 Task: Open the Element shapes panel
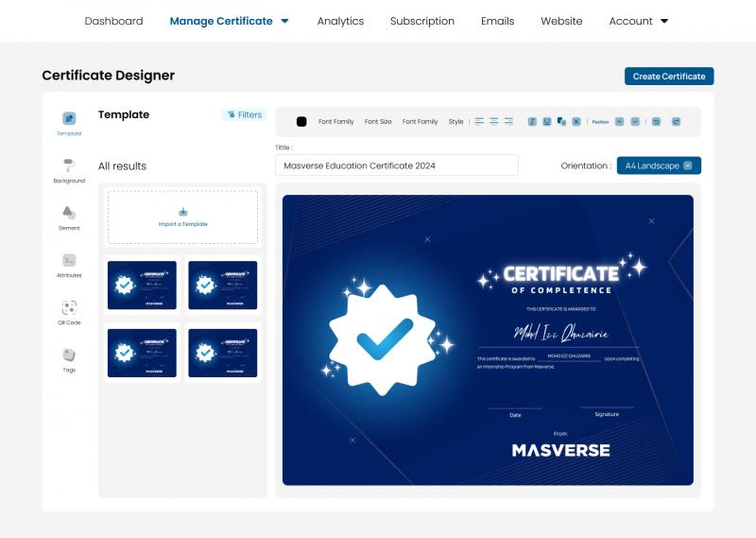[69, 214]
